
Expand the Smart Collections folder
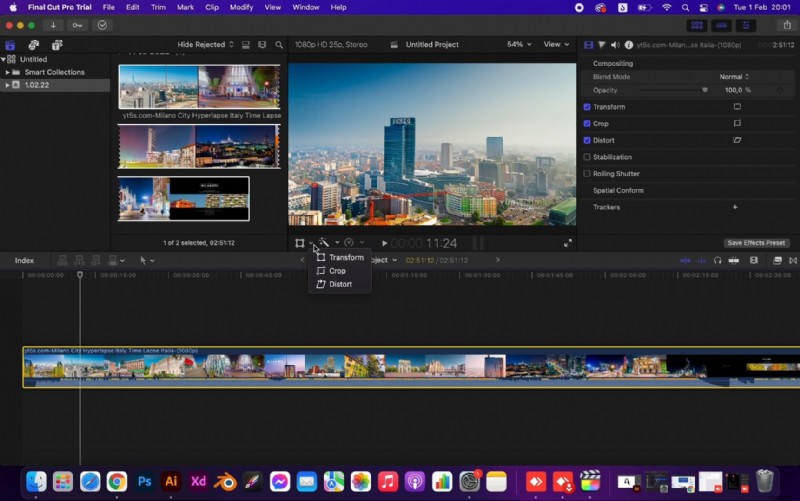coord(7,72)
